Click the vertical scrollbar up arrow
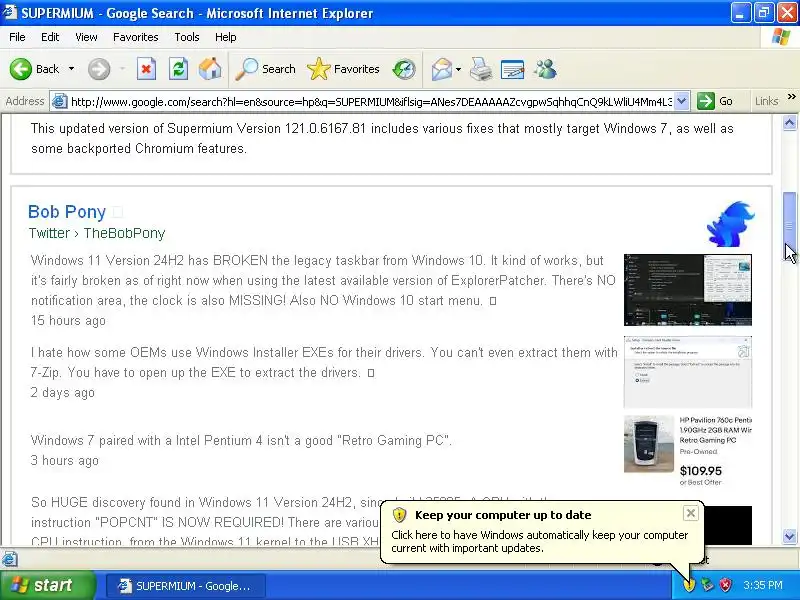The image size is (800, 600). pyautogui.click(x=789, y=122)
